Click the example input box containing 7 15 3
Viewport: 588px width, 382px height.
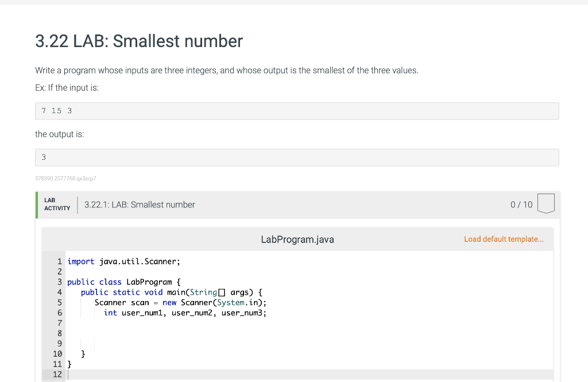(297, 110)
